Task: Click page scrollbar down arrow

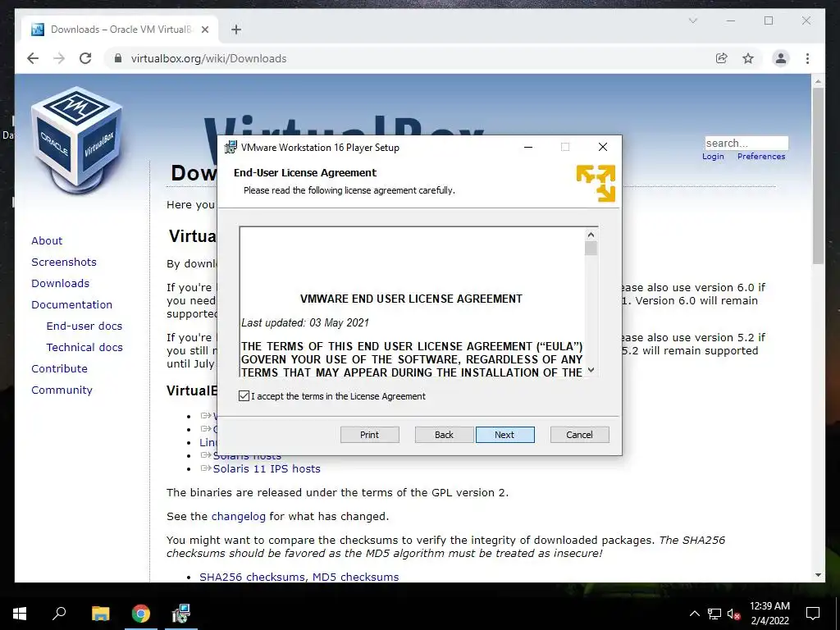Action: coord(818,575)
